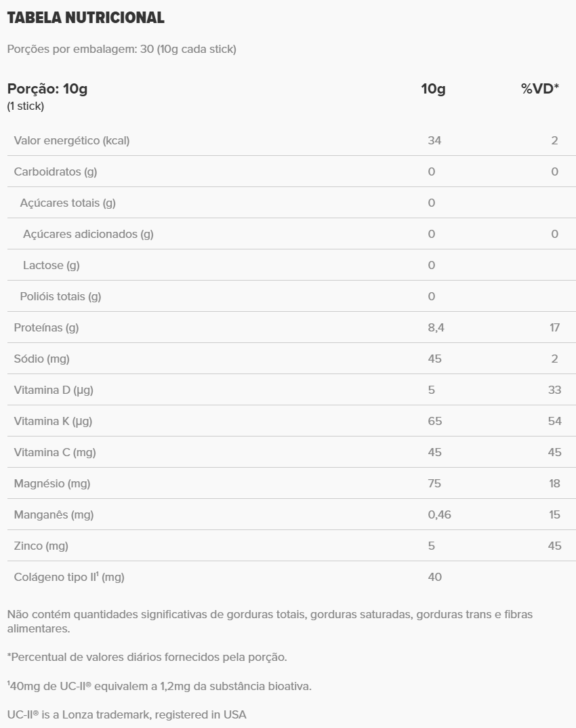Viewport: 576px width, 728px height.
Task: Click the Manganês value 0,46
Action: 440,514
